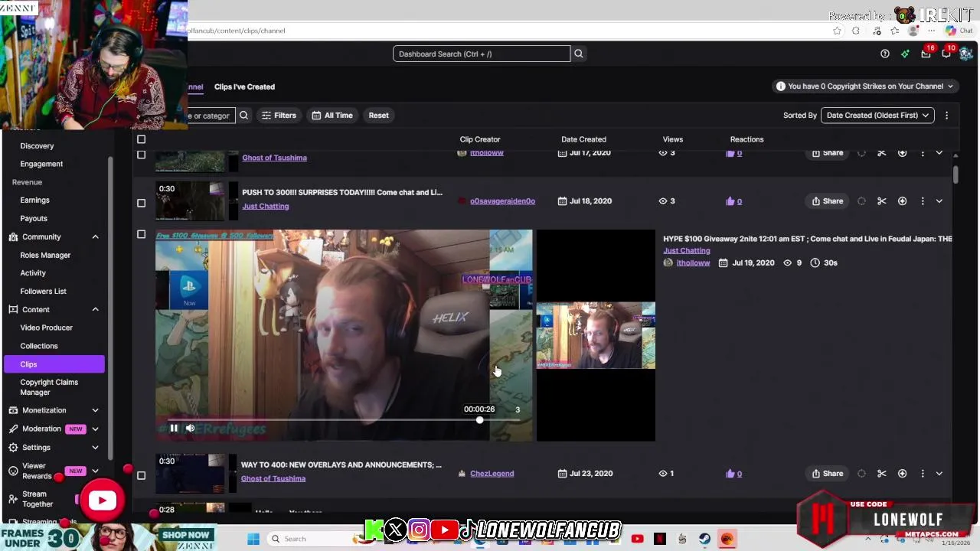Open more options for PUSH TO 300 clip
The height and width of the screenshot is (551, 980).
923,201
